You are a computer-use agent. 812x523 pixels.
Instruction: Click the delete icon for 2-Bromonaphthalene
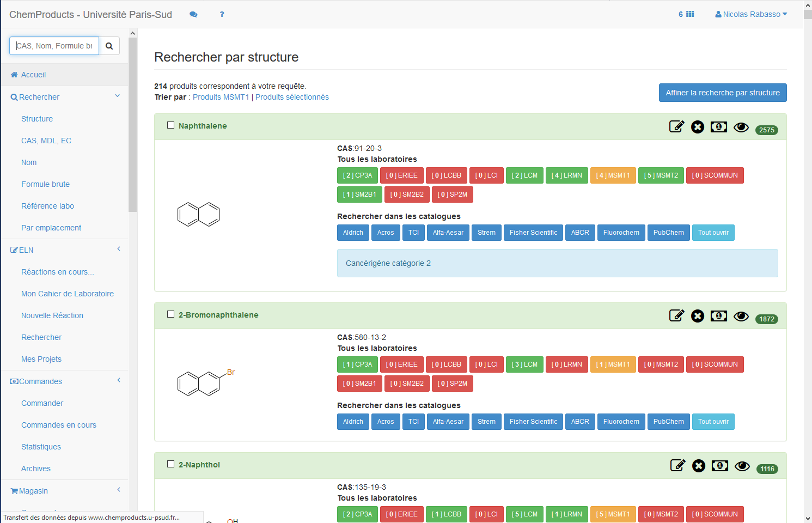tap(698, 316)
